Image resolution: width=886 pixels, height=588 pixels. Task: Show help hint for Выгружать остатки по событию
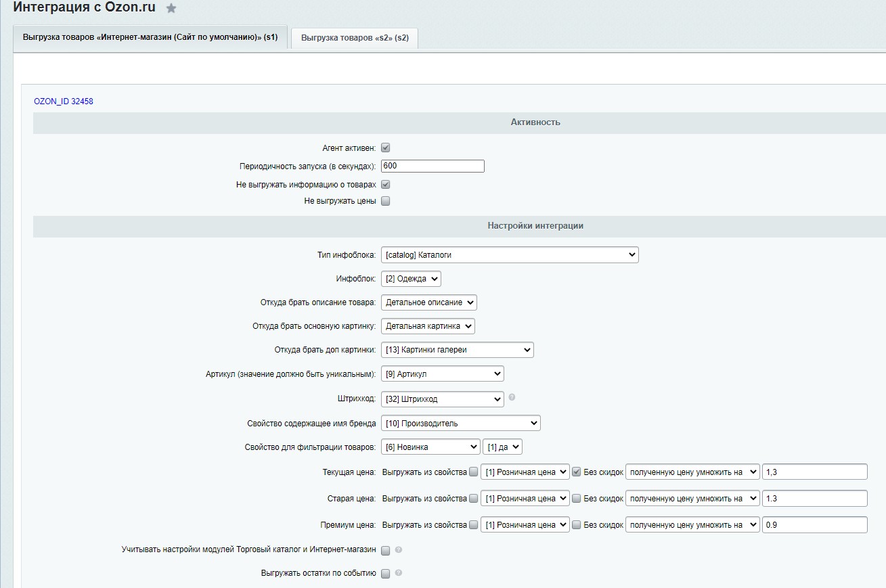click(x=399, y=573)
